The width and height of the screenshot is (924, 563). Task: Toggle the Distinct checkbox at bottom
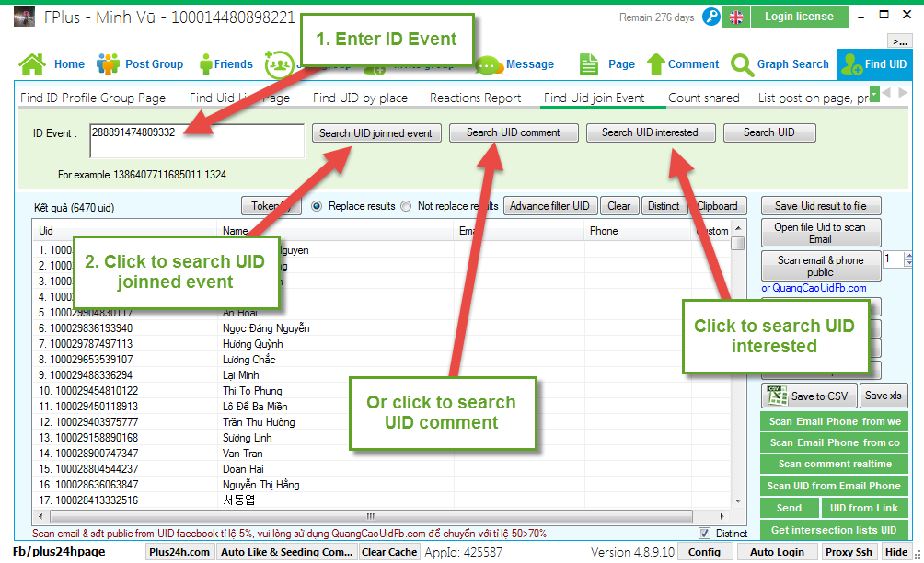pos(705,533)
